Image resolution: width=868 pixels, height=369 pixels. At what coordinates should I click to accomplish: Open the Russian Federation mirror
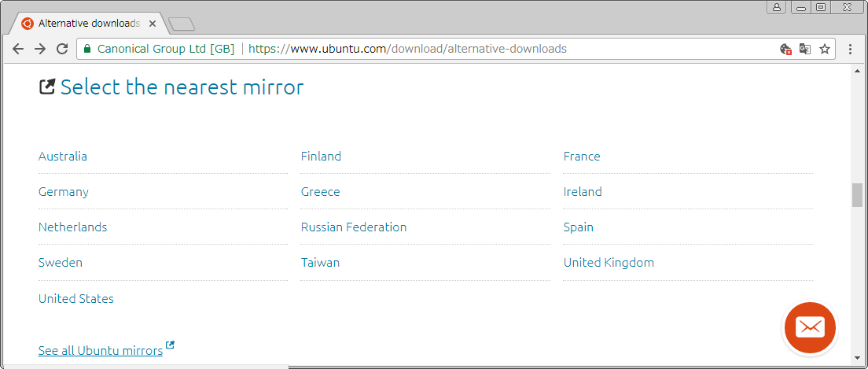tap(354, 227)
